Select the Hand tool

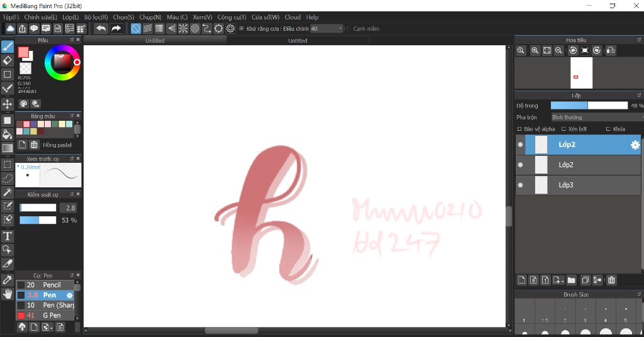click(x=8, y=294)
